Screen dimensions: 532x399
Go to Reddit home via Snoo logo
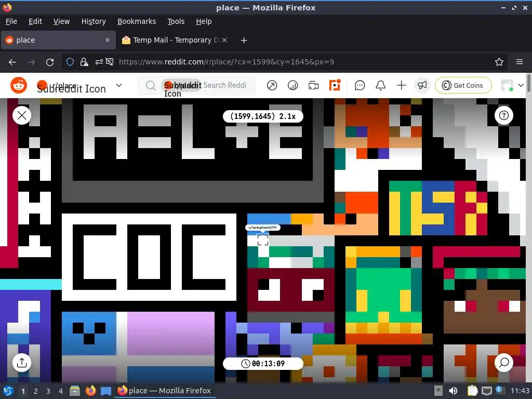point(19,85)
